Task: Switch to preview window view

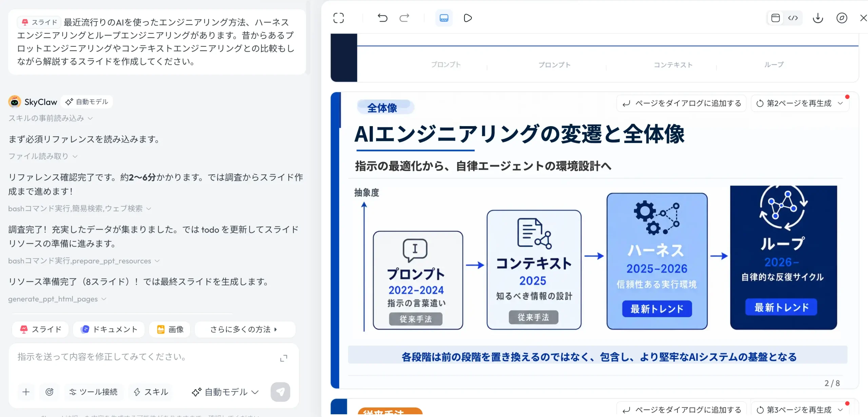Action: click(x=775, y=18)
